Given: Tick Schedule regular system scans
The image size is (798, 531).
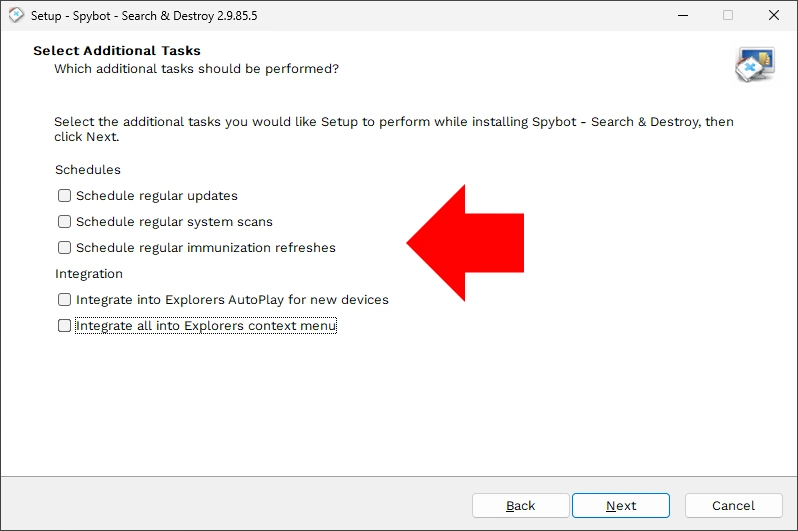Looking at the screenshot, I should point(64,221).
